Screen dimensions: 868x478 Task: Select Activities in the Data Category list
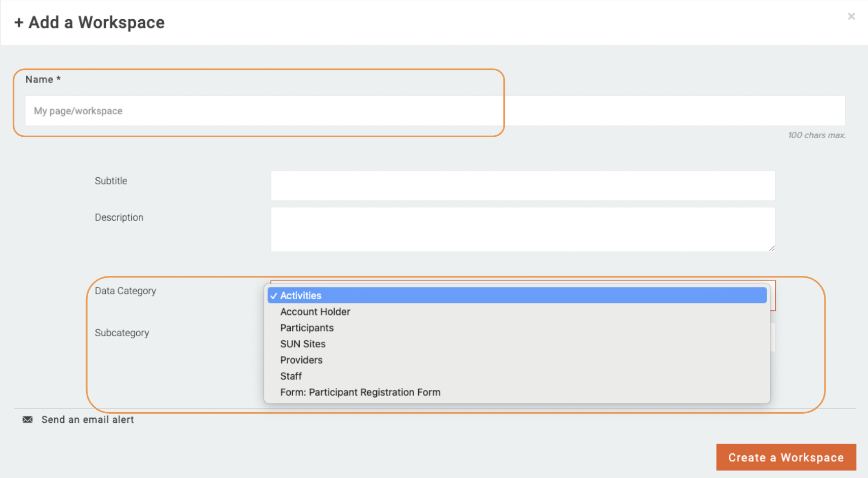tap(517, 295)
